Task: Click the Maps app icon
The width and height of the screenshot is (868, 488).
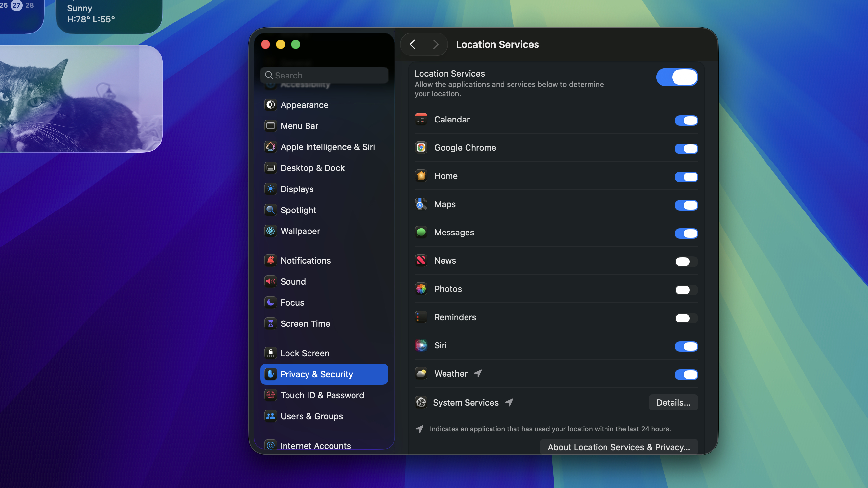Action: (x=421, y=204)
